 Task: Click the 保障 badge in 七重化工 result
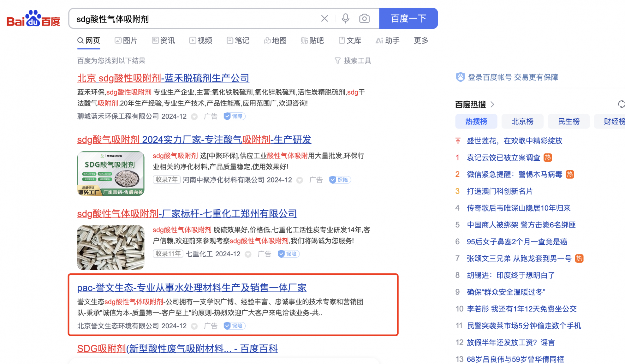tap(288, 254)
